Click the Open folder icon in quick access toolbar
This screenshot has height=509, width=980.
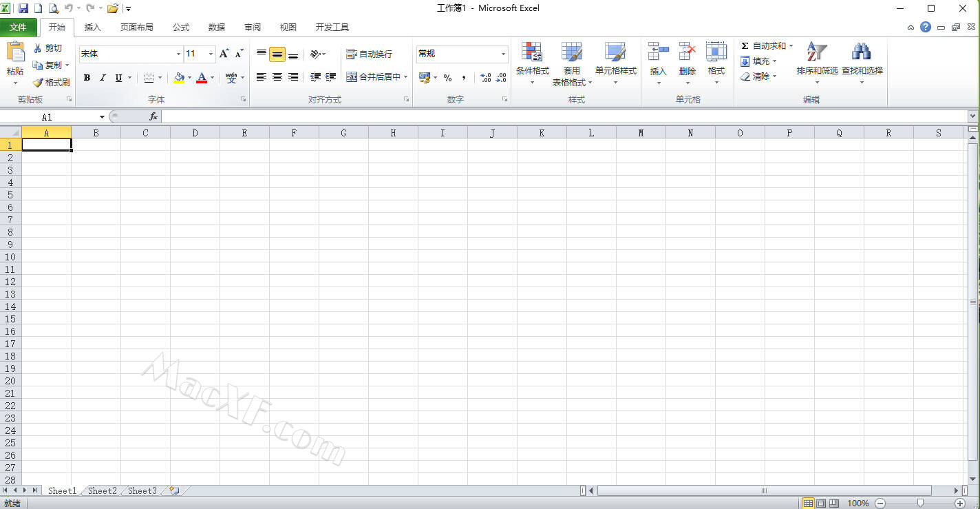click(113, 8)
